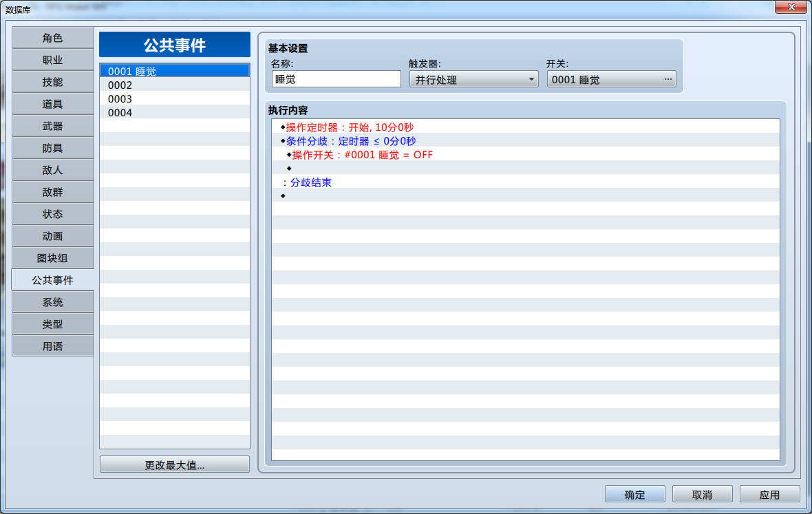This screenshot has width=812, height=514.
Task: Switch to the 职业 tab
Action: (x=52, y=60)
